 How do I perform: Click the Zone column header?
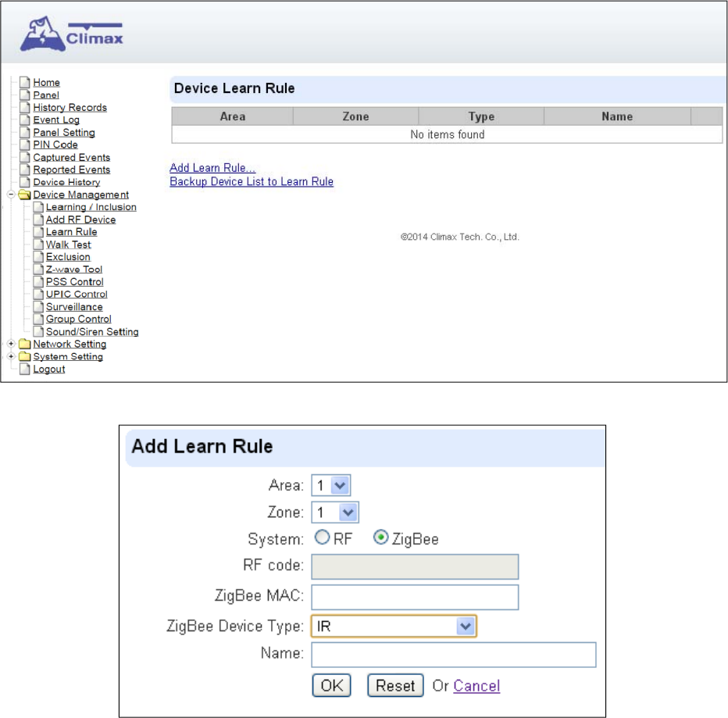[x=355, y=116]
